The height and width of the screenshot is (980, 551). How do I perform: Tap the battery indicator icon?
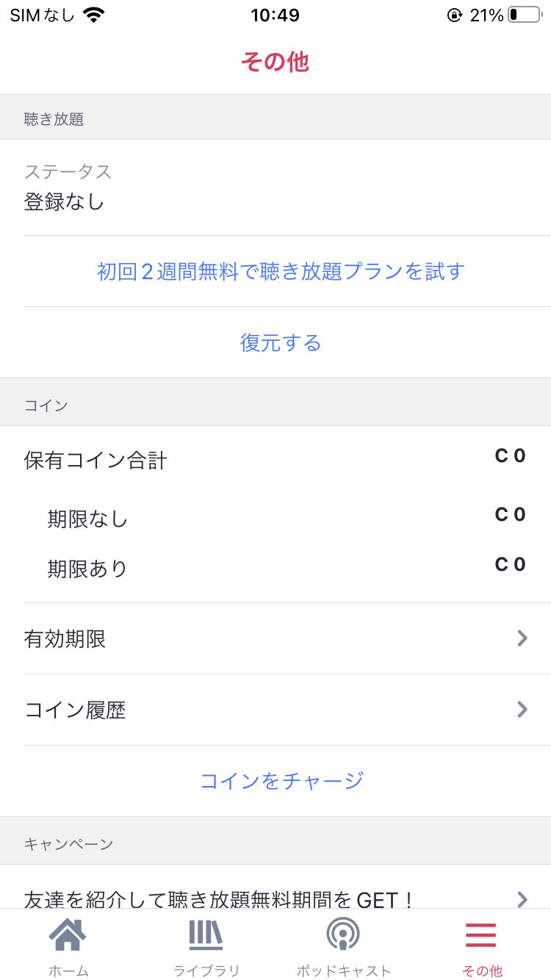[524, 15]
